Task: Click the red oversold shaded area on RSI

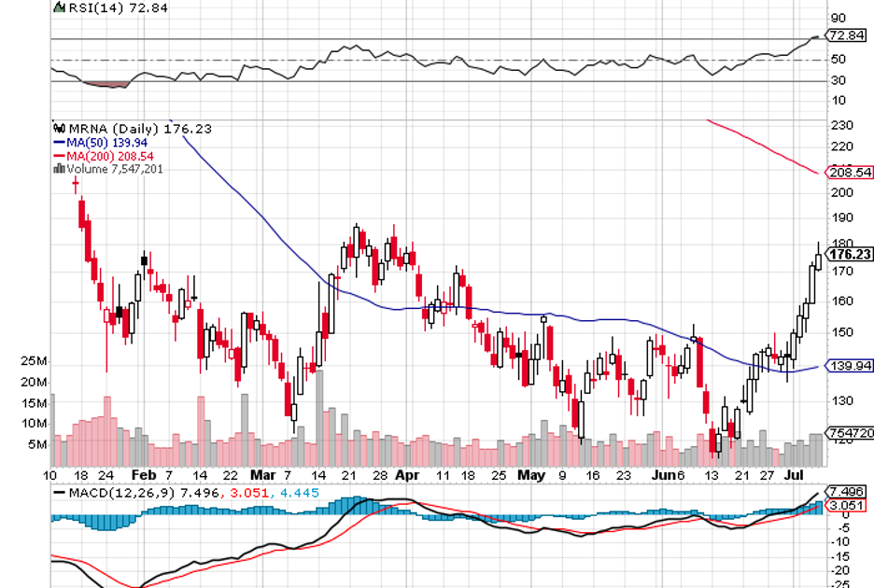Action: [x=105, y=84]
